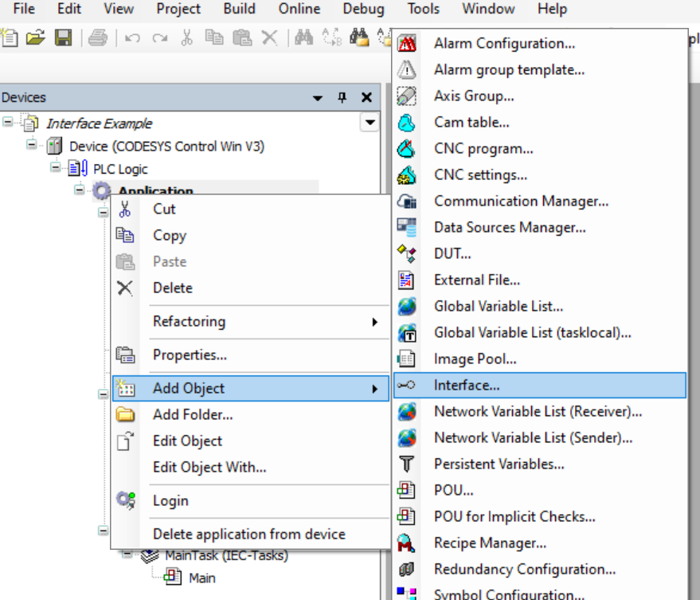Viewport: 700px width, 600px height.
Task: Select MainTask (IEC-Tasks) in the tree
Action: (x=226, y=555)
